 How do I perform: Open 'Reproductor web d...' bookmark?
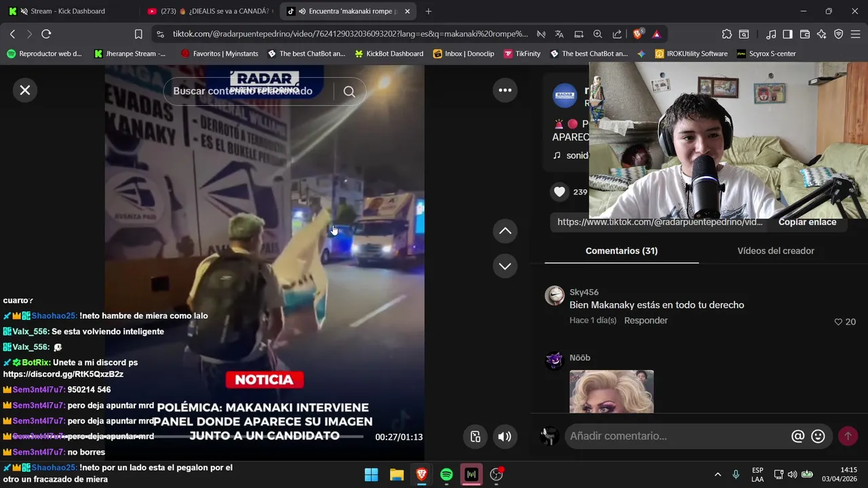tap(44, 54)
